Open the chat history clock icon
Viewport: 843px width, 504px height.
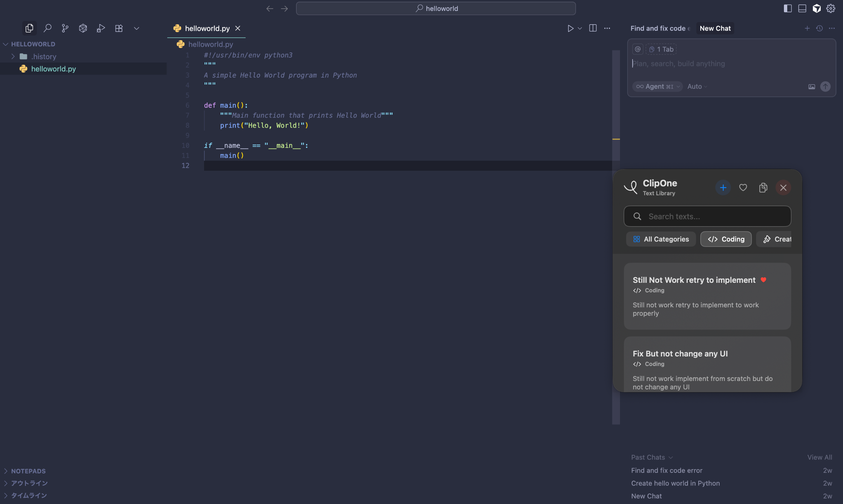click(x=819, y=28)
